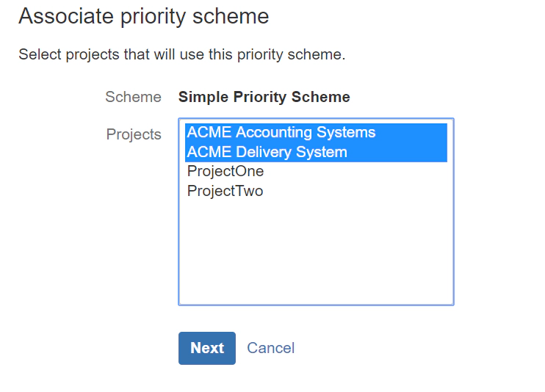Image resolution: width=545 pixels, height=392 pixels.
Task: Click the "Simple Priority Scheme" name
Action: click(x=264, y=97)
